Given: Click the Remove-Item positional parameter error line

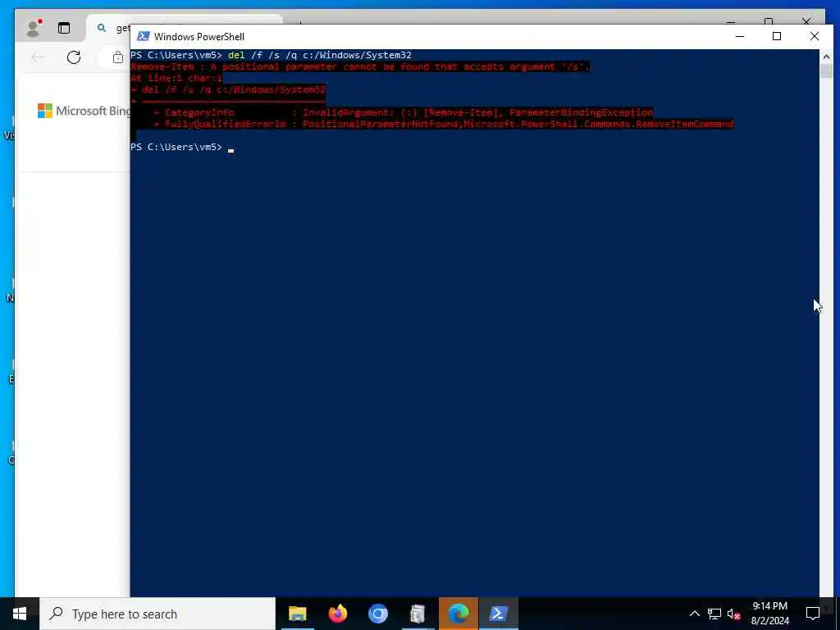Looking at the screenshot, I should click(360, 66).
